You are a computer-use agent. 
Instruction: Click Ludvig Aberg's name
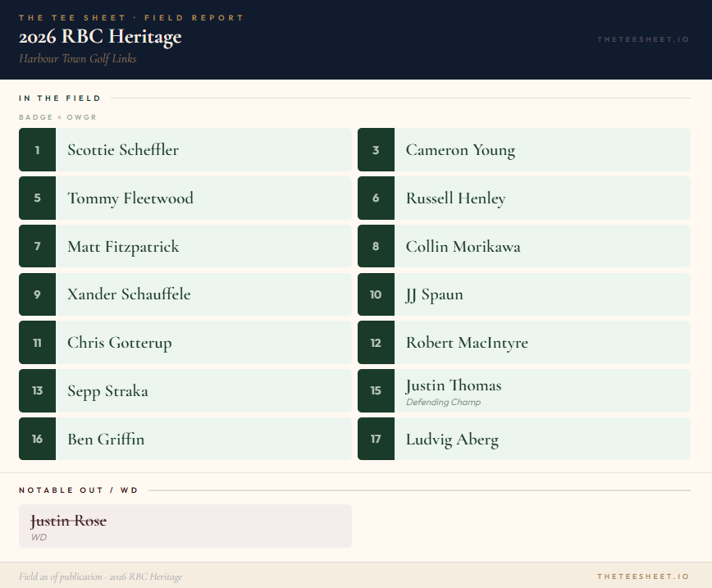[x=452, y=440]
